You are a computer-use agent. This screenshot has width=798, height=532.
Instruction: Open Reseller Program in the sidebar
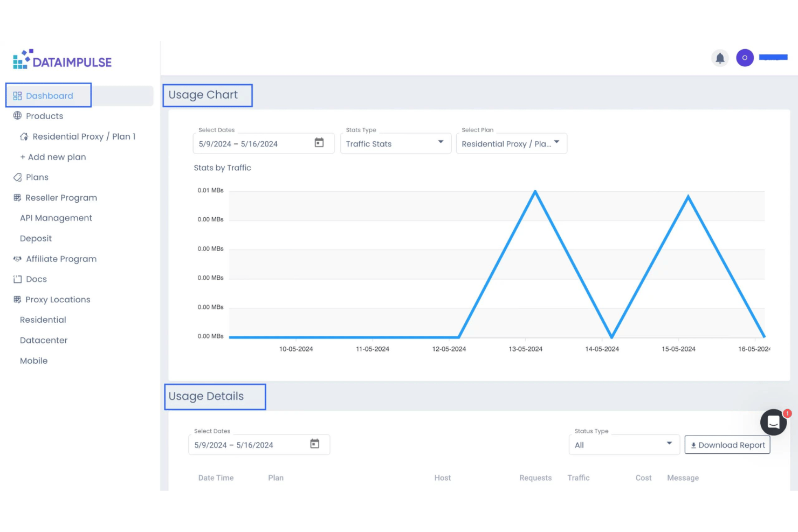[x=61, y=198]
